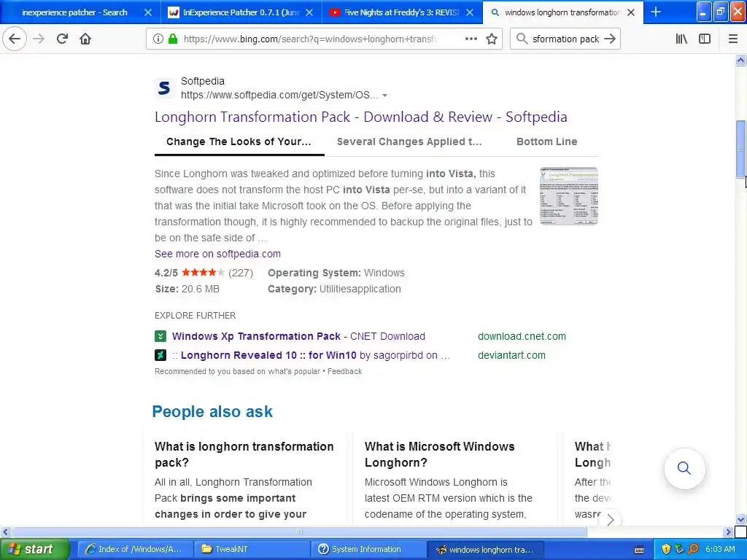Click the scroll left arrow

6,532
